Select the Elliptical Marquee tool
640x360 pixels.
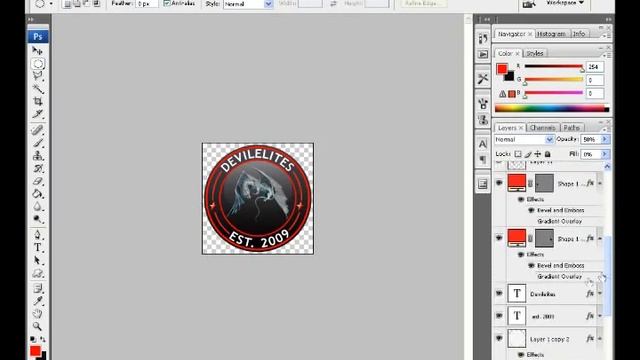click(38, 64)
